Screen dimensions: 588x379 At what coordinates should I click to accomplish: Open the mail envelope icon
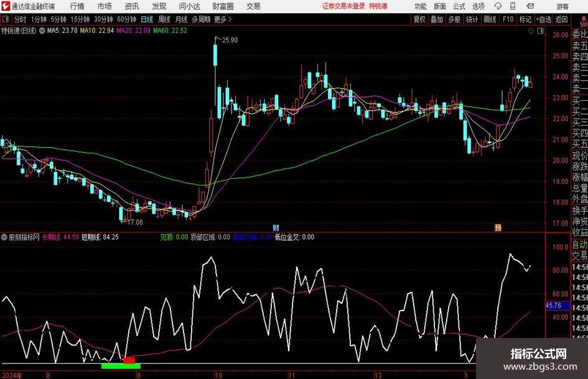click(x=530, y=6)
